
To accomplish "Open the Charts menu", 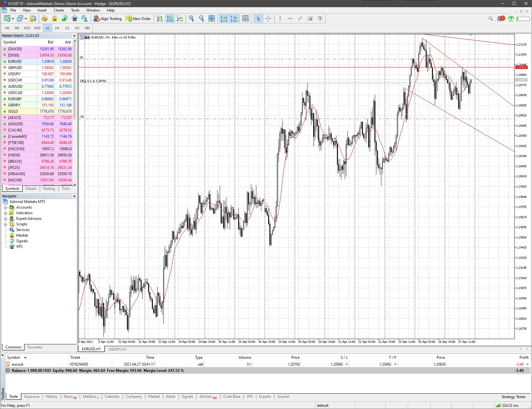I will pyautogui.click(x=58, y=10).
